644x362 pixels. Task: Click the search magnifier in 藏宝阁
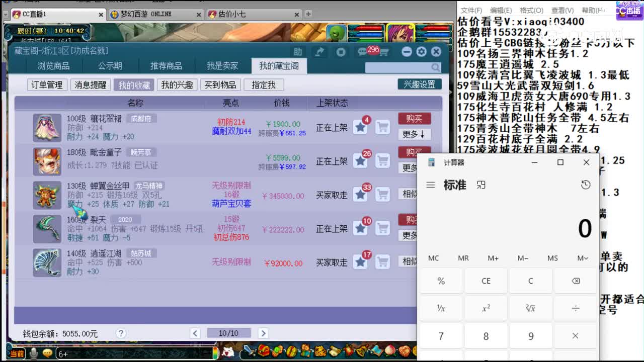[435, 66]
